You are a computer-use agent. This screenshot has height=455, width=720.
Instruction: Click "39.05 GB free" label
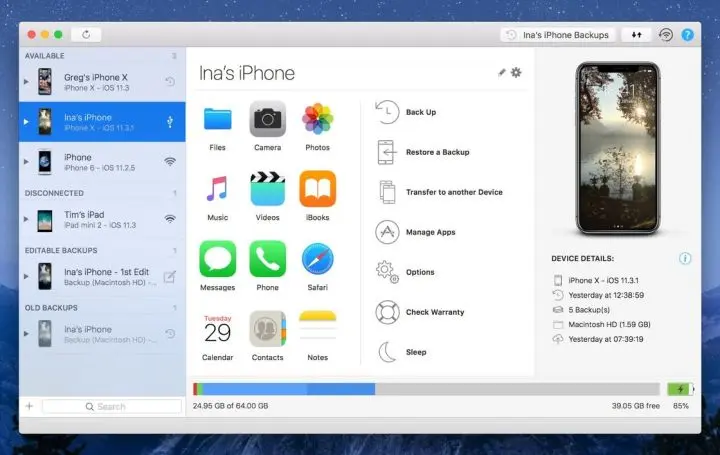pos(636,406)
